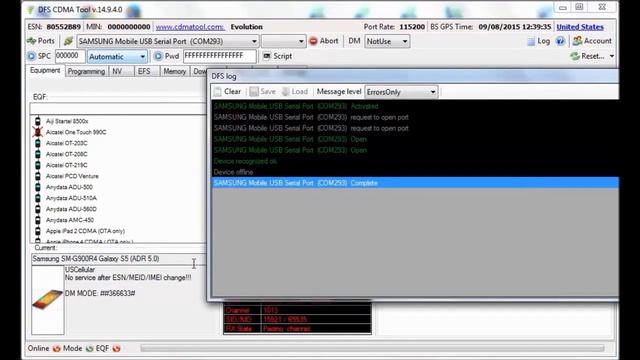Image resolution: width=640 pixels, height=360 pixels.
Task: Select Alcatel OT-208C entry
Action: pos(67,154)
